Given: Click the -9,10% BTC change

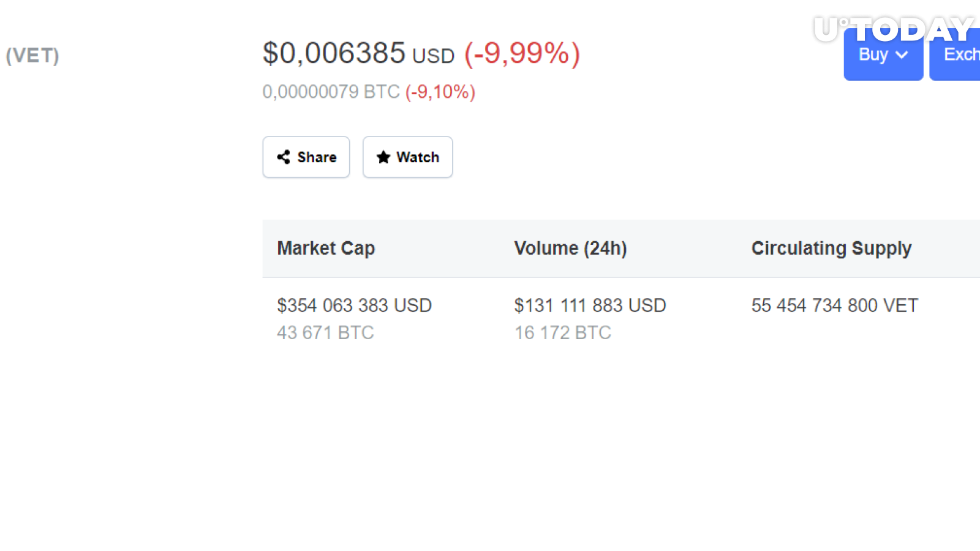Looking at the screenshot, I should point(440,92).
